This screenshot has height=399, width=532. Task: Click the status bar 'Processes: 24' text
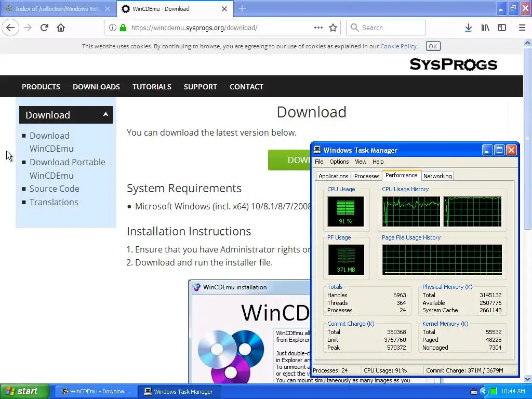[330, 370]
